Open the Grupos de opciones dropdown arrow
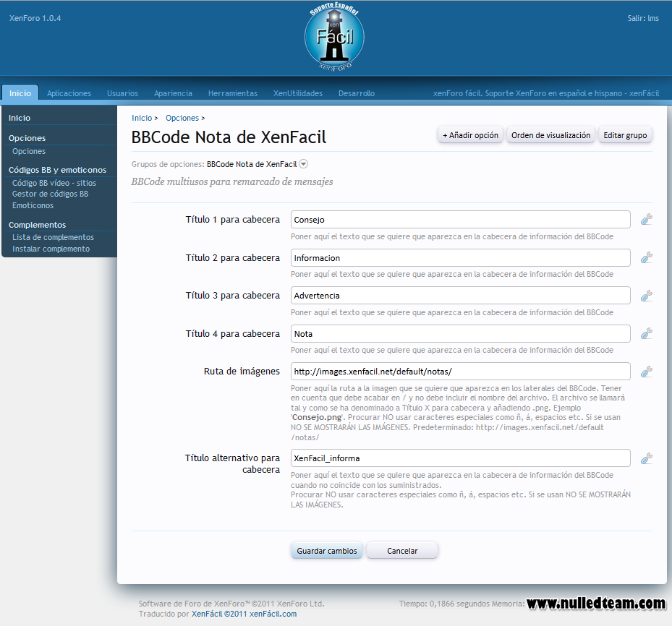The width and height of the screenshot is (672, 626). coord(303,164)
